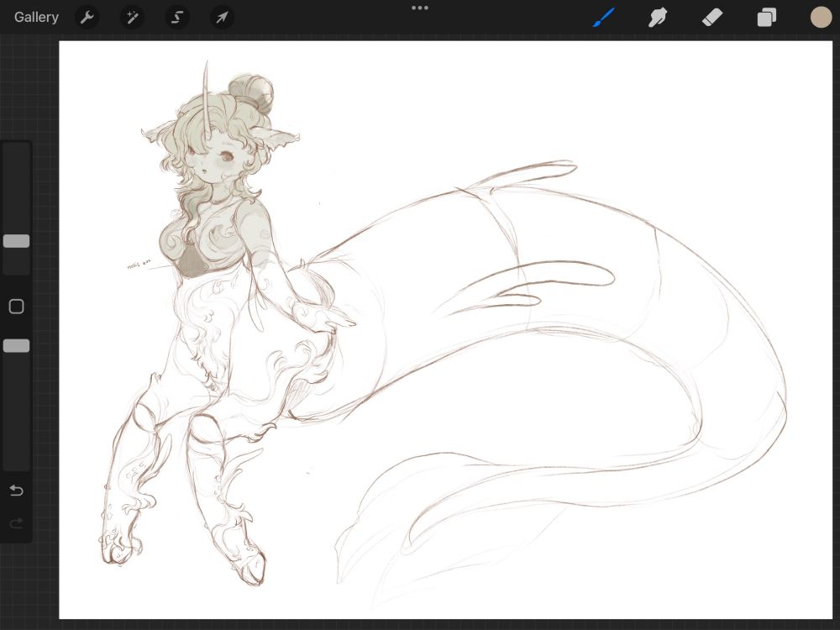Tap the artwork canvas
Image resolution: width=840 pixels, height=630 pixels.
pyautogui.click(x=420, y=336)
